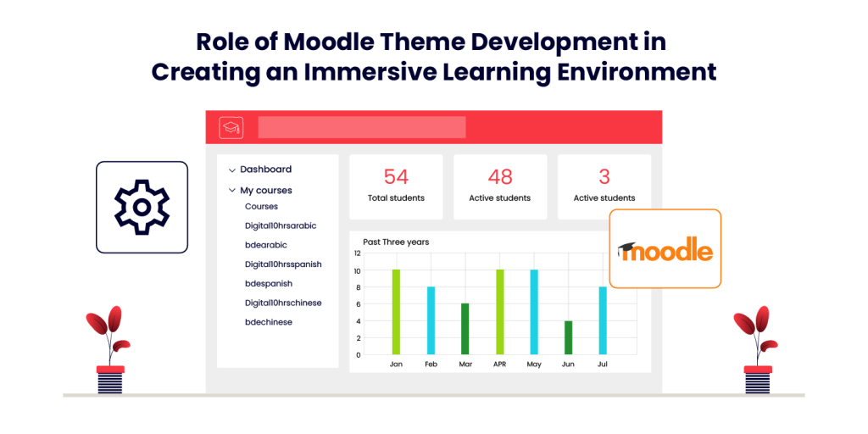
Task: Collapse the Dashboard chevron
Action: pyautogui.click(x=232, y=170)
